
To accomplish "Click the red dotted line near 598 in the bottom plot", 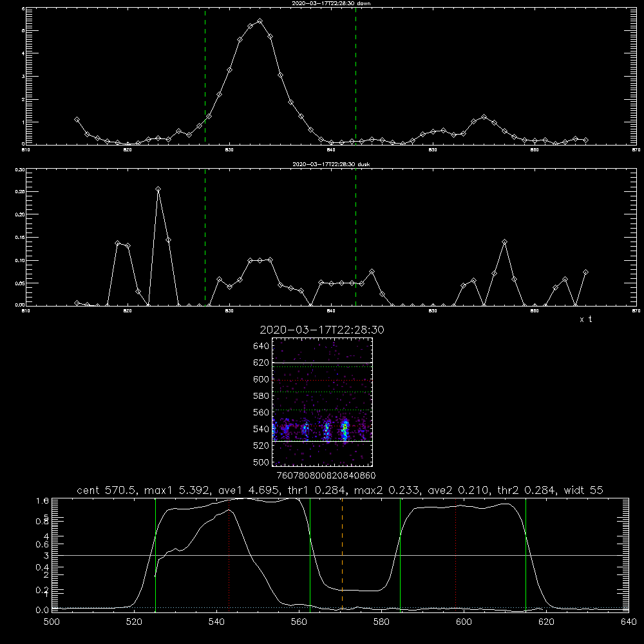I will (x=455, y=554).
